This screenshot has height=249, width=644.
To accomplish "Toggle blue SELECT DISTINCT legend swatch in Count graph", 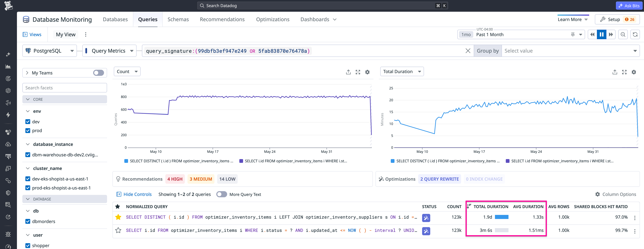I will [x=126, y=161].
